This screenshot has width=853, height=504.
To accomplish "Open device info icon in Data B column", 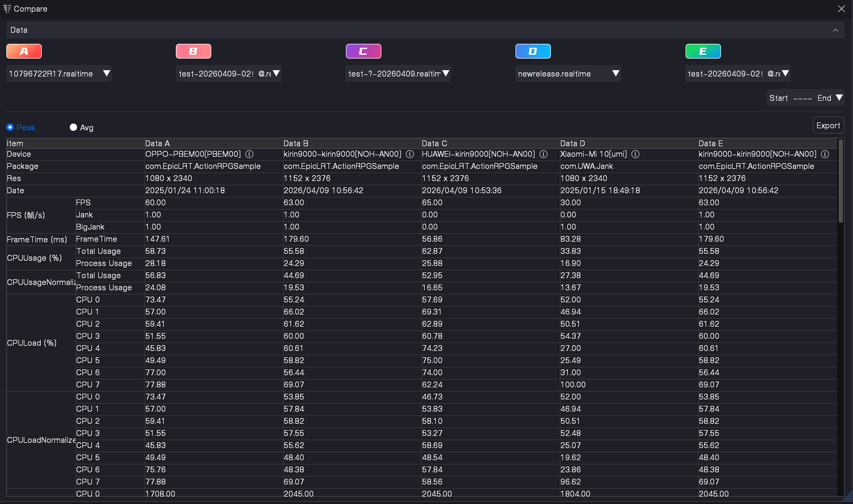I will pyautogui.click(x=410, y=154).
